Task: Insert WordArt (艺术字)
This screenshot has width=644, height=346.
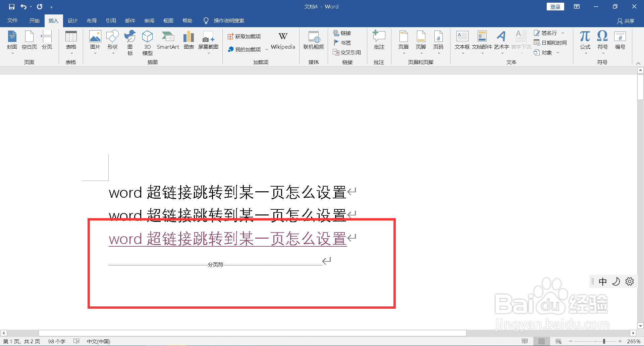Action: click(x=501, y=42)
